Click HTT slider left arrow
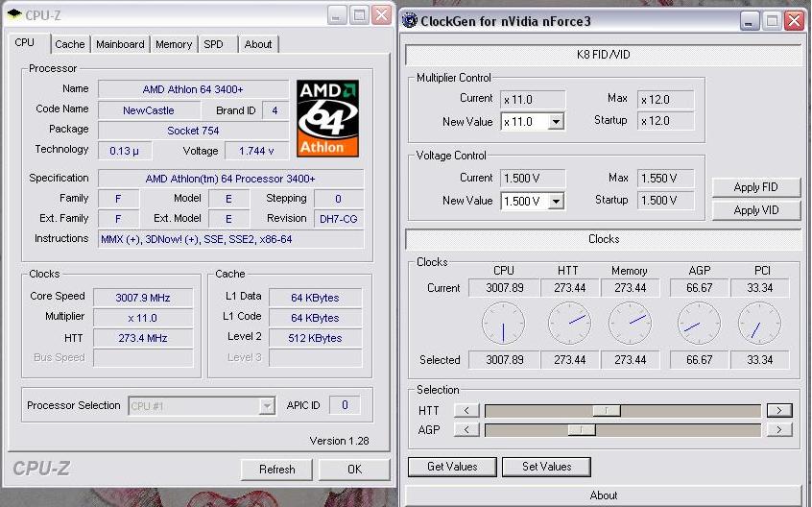 click(466, 410)
